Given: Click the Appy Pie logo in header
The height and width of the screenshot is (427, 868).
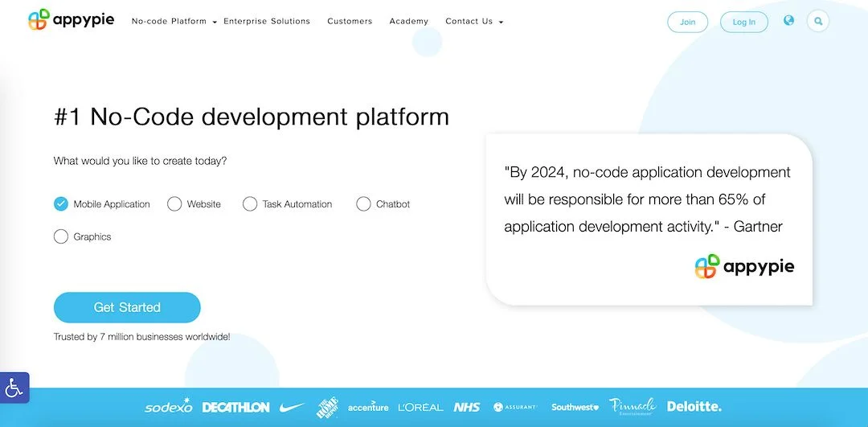Looking at the screenshot, I should point(71,20).
